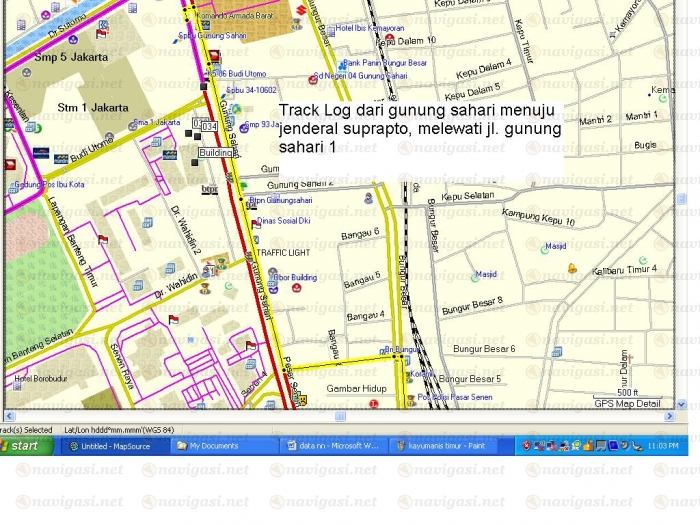Click the Building waypoint label

pyautogui.click(x=216, y=153)
